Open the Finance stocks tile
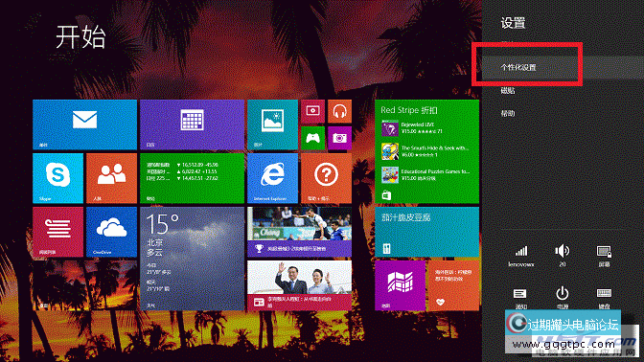Screen dimensions: 644x362 (192, 178)
